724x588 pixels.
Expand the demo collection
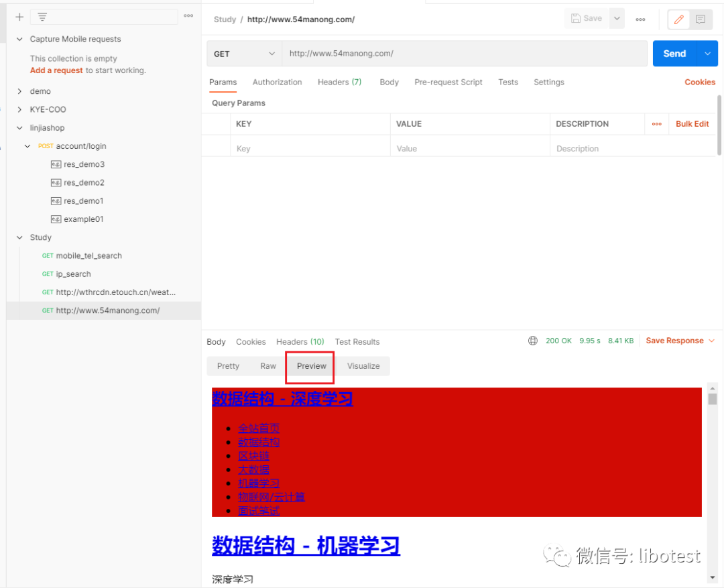[19, 91]
